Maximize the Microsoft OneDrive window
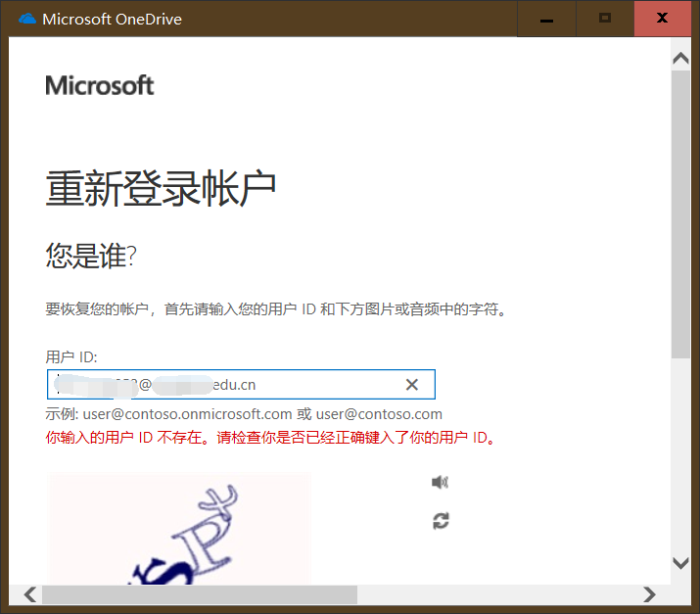Image resolution: width=700 pixels, height=614 pixels. pos(605,19)
